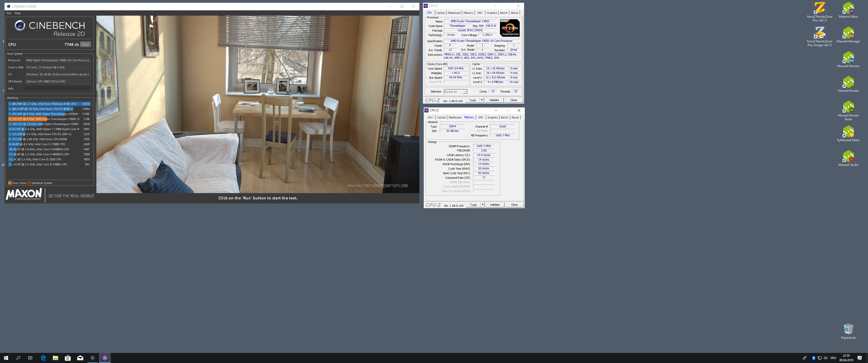Switch to CPU-Z via taskbar icon
The image size is (868, 363).
105,358
